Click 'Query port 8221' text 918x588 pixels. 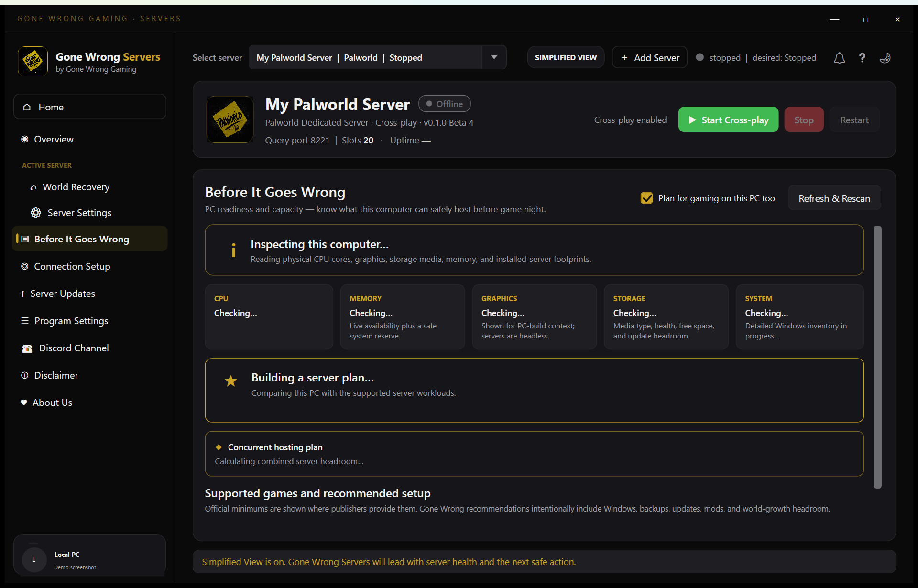coord(297,140)
